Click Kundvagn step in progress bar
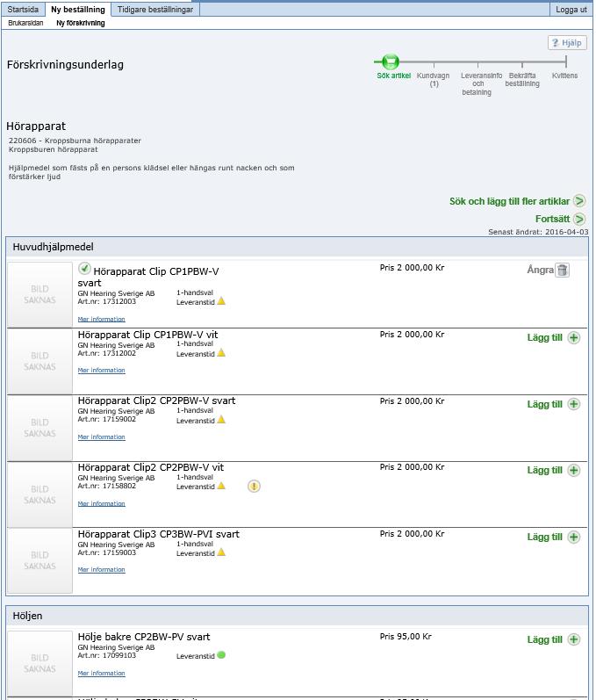Screen dimensions: 596x700 (433, 79)
